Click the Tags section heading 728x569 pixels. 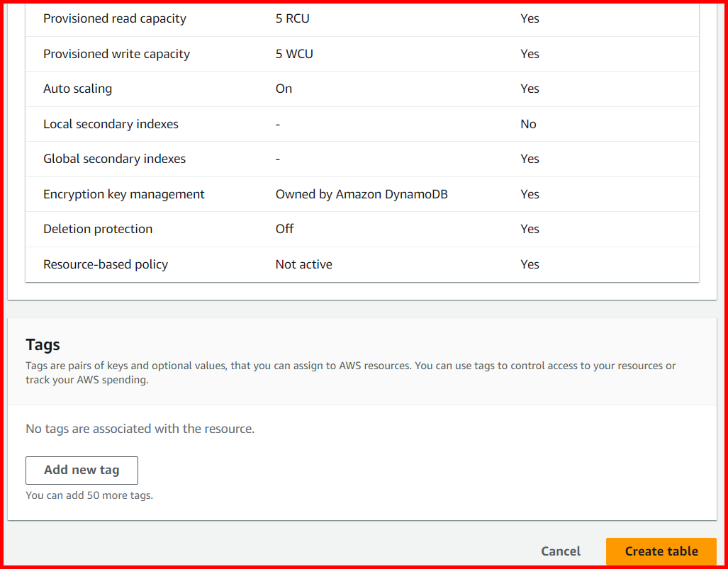click(x=43, y=344)
